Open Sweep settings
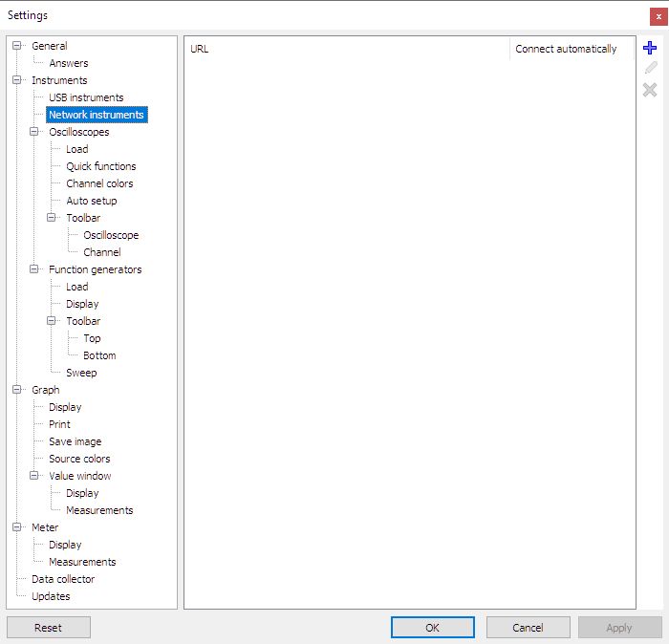The image size is (669, 644). tap(81, 373)
